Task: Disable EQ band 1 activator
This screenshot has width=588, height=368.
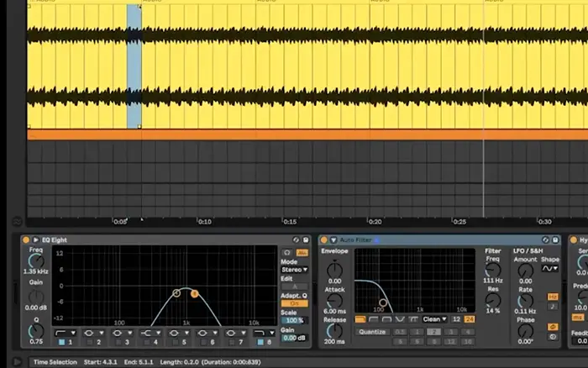Action: tap(61, 343)
